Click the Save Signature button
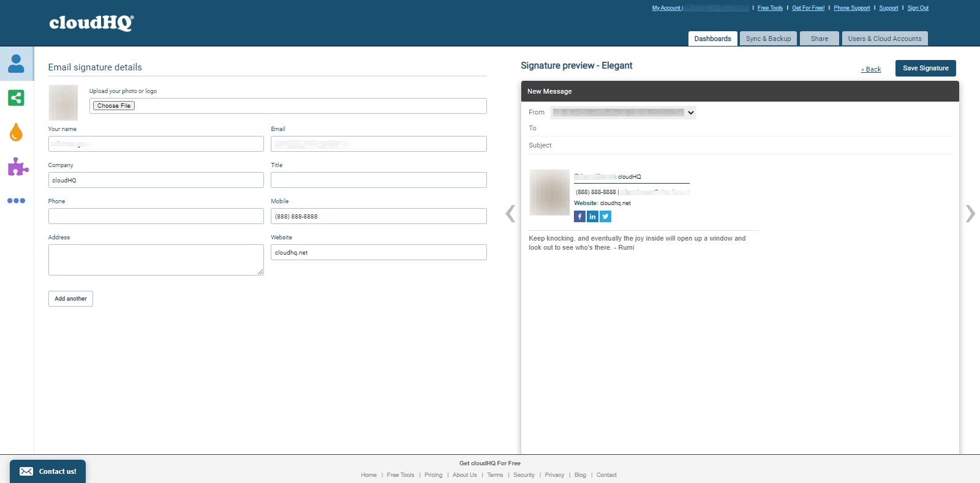 pos(925,68)
